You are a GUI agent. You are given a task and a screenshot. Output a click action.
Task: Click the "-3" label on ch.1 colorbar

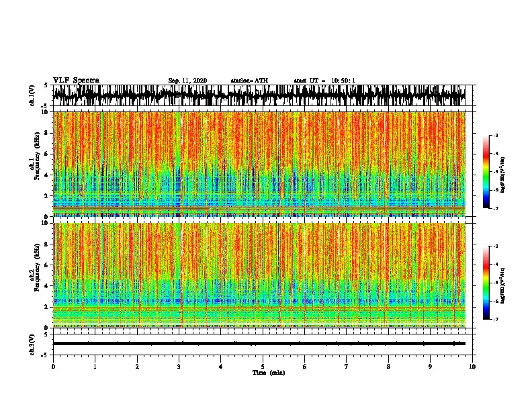coord(496,136)
